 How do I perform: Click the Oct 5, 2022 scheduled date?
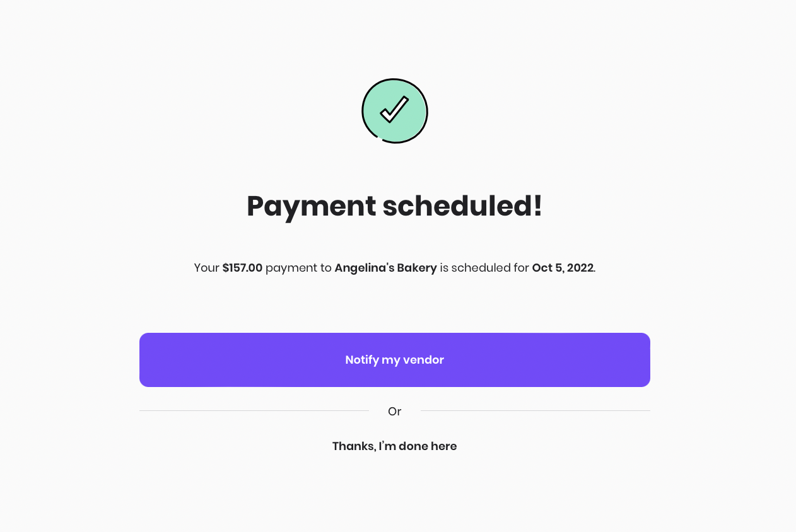[563, 268]
